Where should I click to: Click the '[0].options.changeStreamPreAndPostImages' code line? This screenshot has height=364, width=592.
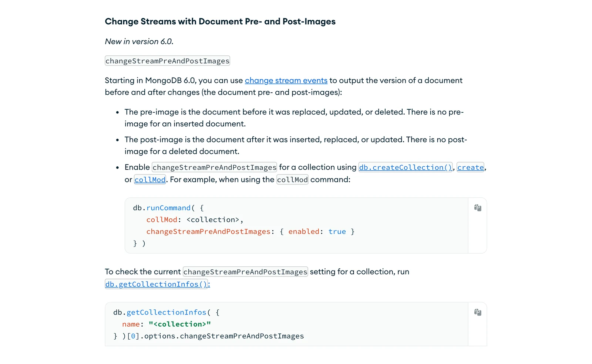click(208, 336)
